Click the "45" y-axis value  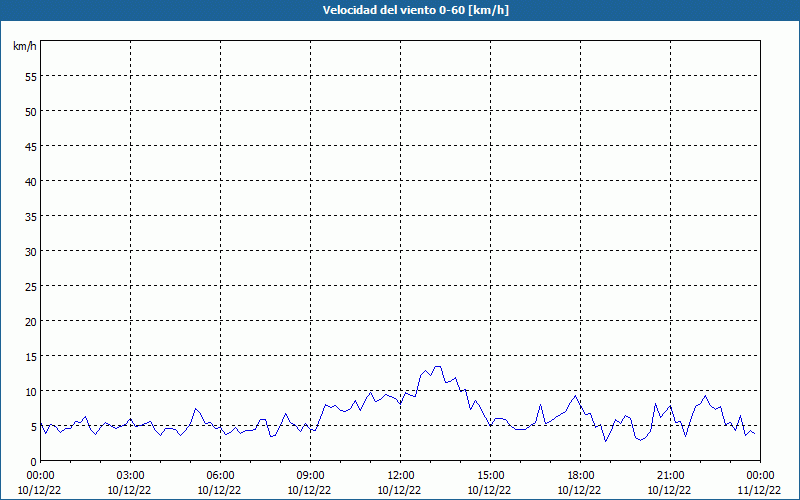(31, 146)
